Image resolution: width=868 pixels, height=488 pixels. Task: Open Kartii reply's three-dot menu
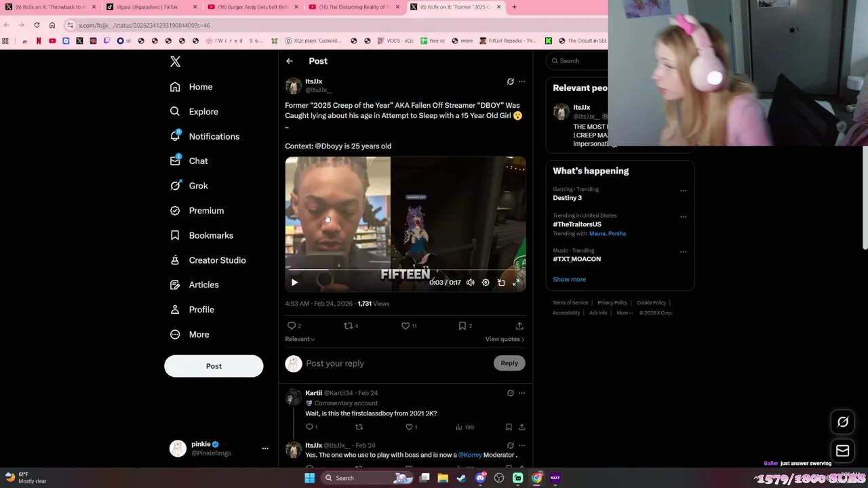coord(521,393)
